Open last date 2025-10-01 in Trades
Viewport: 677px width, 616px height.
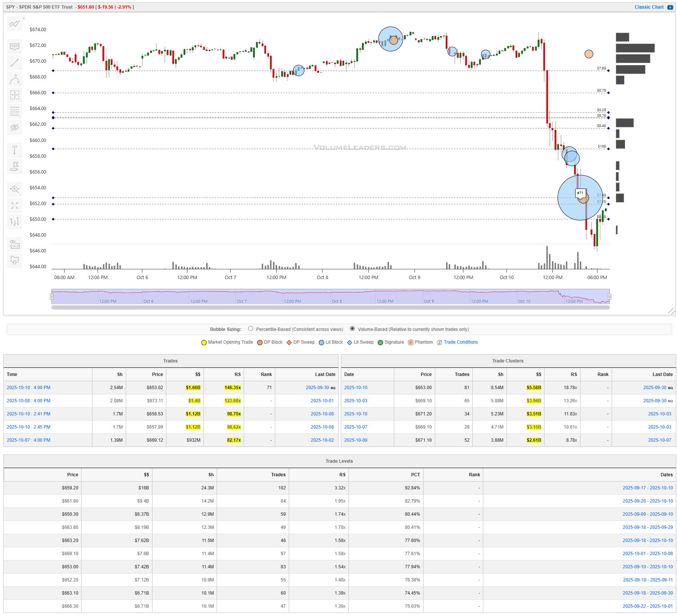tap(322, 401)
